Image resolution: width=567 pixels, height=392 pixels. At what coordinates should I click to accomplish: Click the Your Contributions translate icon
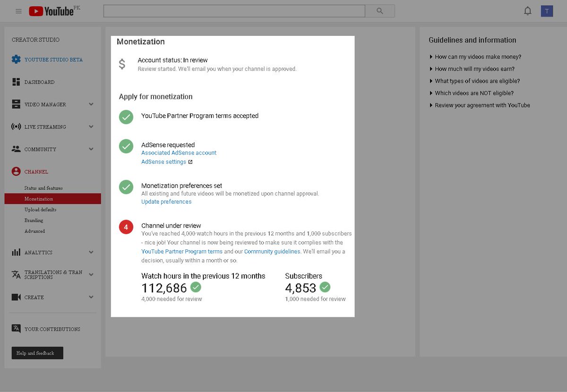click(x=16, y=329)
